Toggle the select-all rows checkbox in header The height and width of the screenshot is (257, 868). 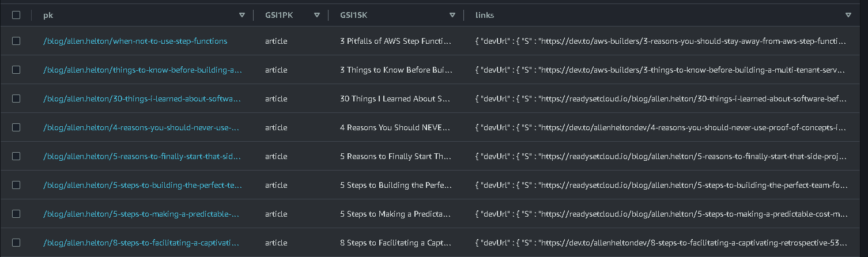coord(16,15)
